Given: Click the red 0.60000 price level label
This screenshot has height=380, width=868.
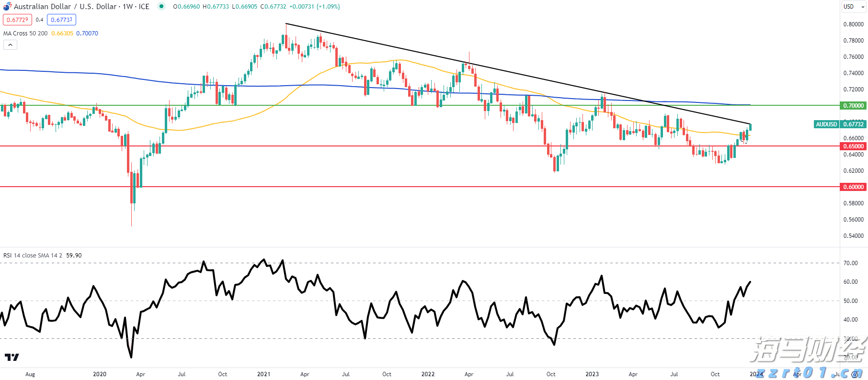Looking at the screenshot, I should (853, 187).
